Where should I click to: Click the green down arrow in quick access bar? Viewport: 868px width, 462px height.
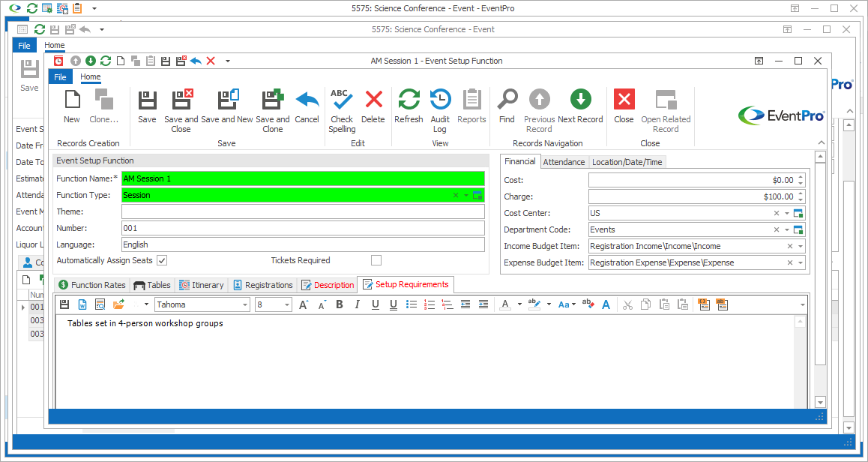point(91,61)
